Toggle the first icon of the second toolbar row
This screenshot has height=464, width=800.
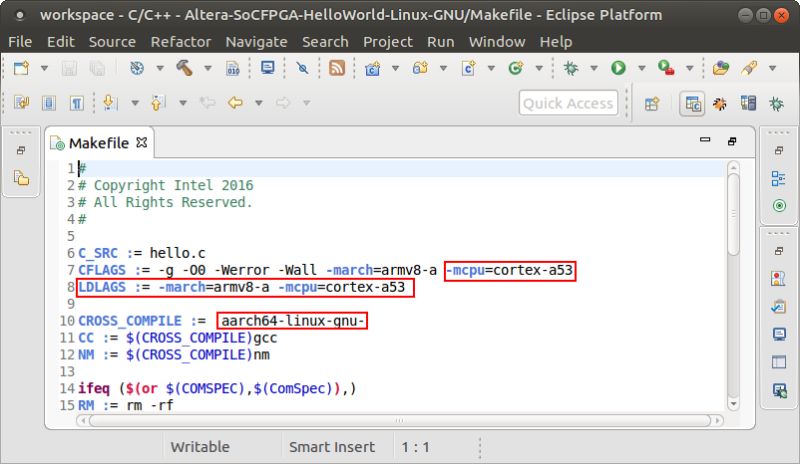[x=21, y=103]
